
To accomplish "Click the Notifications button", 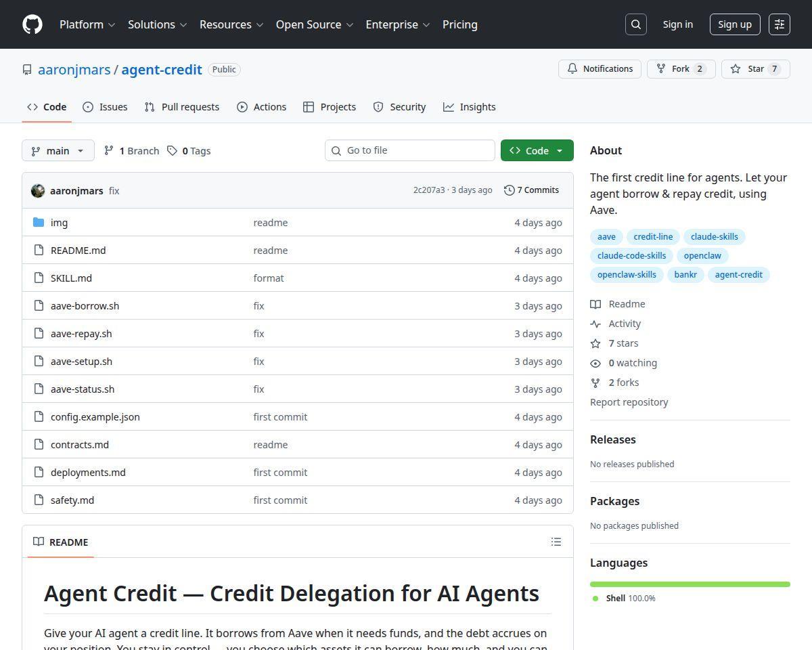I will point(600,69).
